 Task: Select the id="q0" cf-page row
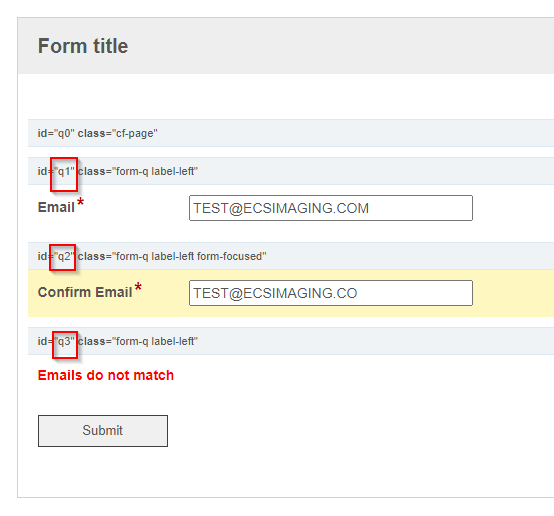pyautogui.click(x=291, y=133)
